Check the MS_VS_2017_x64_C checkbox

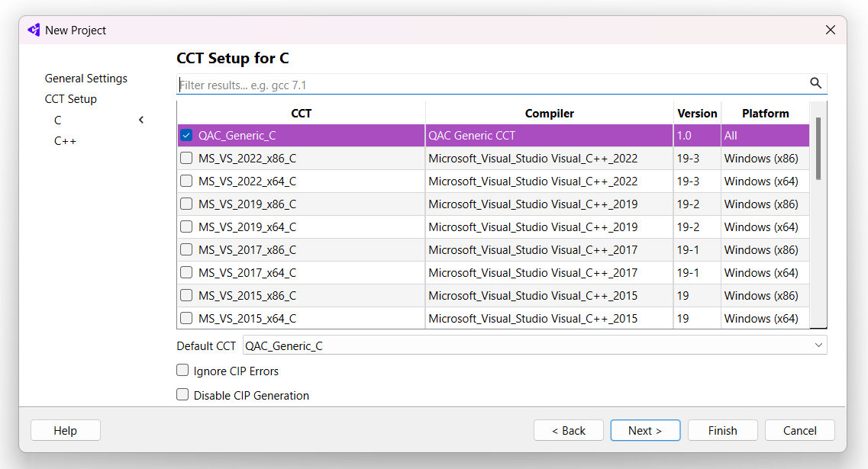[x=186, y=273]
